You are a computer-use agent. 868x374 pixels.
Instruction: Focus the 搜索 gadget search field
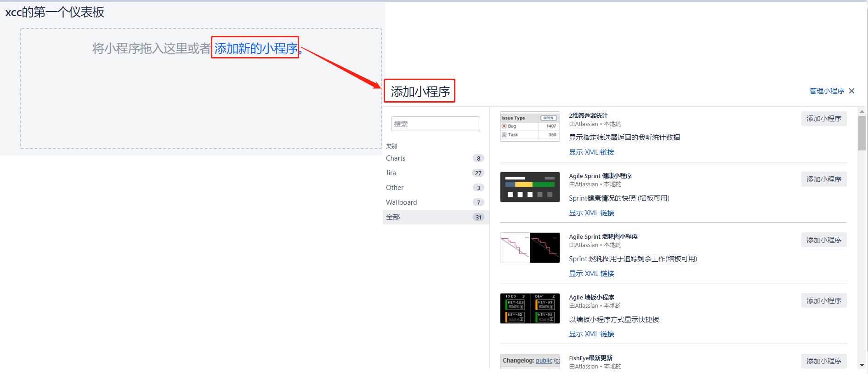tap(435, 124)
